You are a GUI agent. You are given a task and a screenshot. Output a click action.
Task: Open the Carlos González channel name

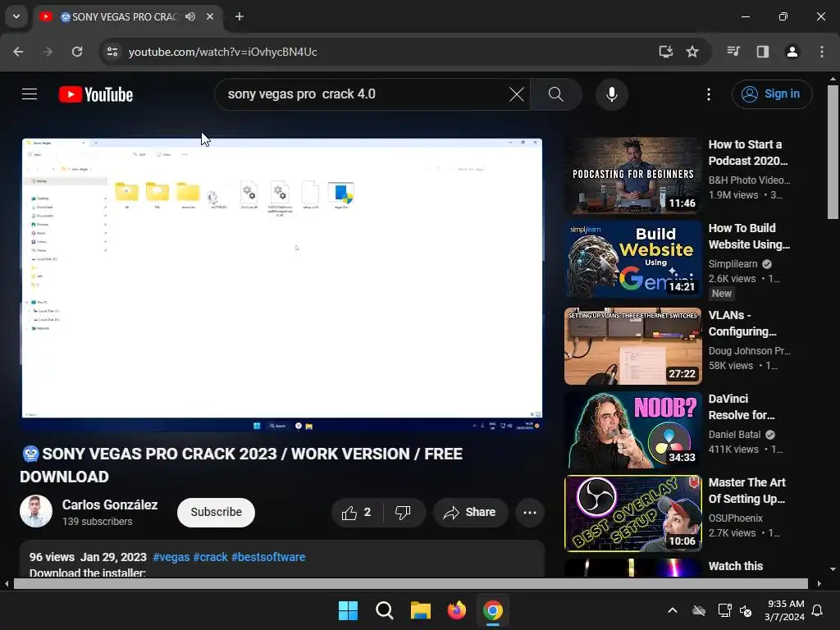[110, 504]
